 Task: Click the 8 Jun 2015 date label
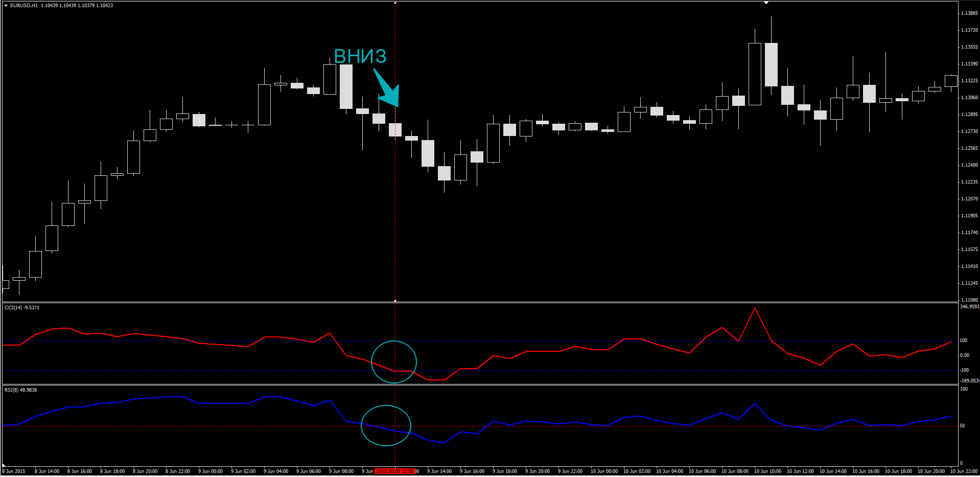14,471
